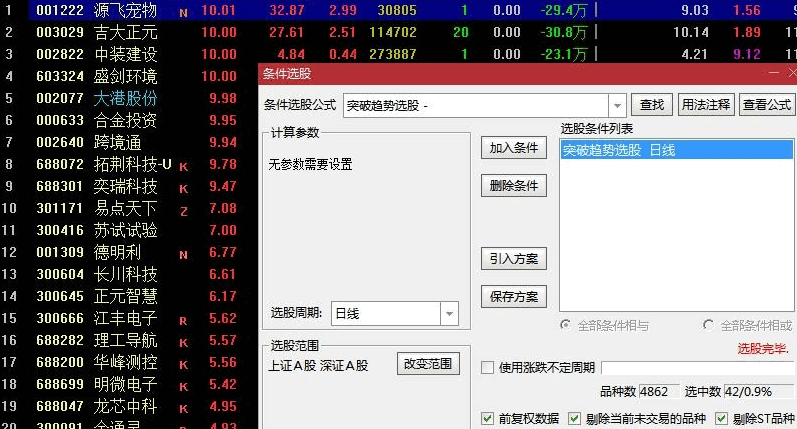Select stock row 中装建设

tap(126, 54)
